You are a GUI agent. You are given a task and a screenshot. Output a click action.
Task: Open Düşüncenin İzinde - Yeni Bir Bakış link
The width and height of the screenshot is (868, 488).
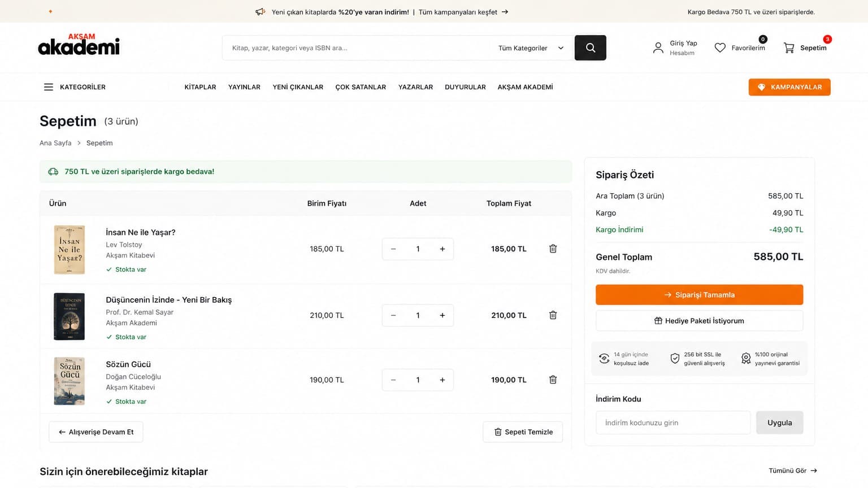169,300
